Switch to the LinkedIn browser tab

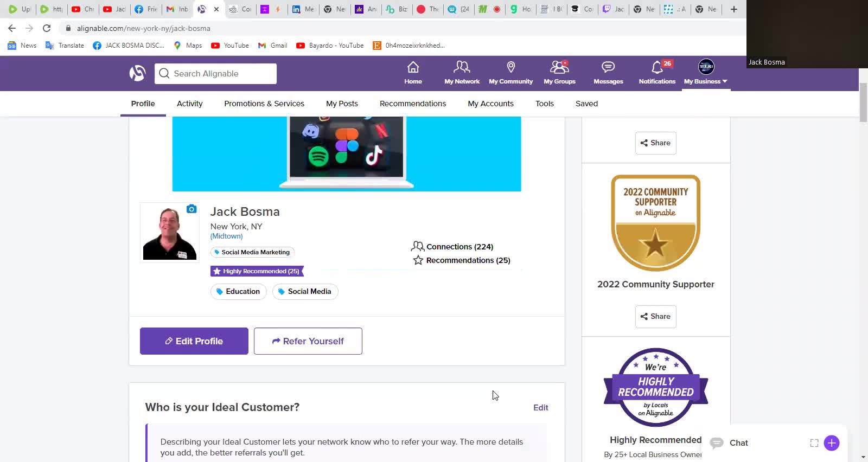pyautogui.click(x=303, y=9)
